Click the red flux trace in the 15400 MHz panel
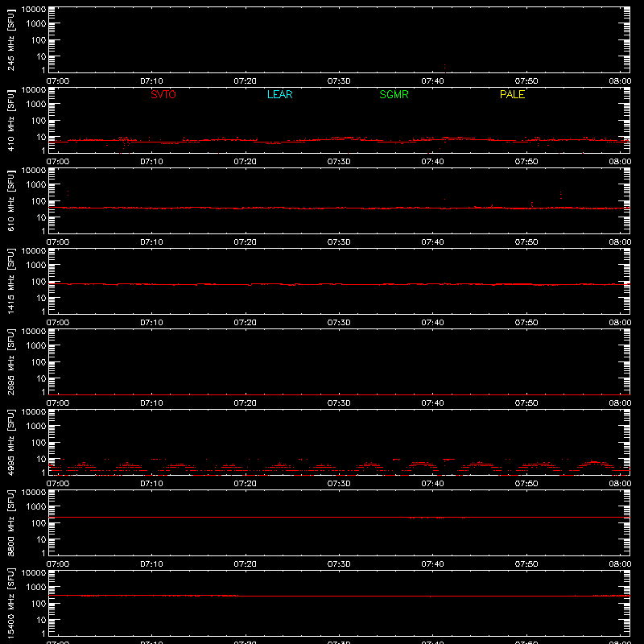The image size is (644, 644). pyautogui.click(x=339, y=596)
